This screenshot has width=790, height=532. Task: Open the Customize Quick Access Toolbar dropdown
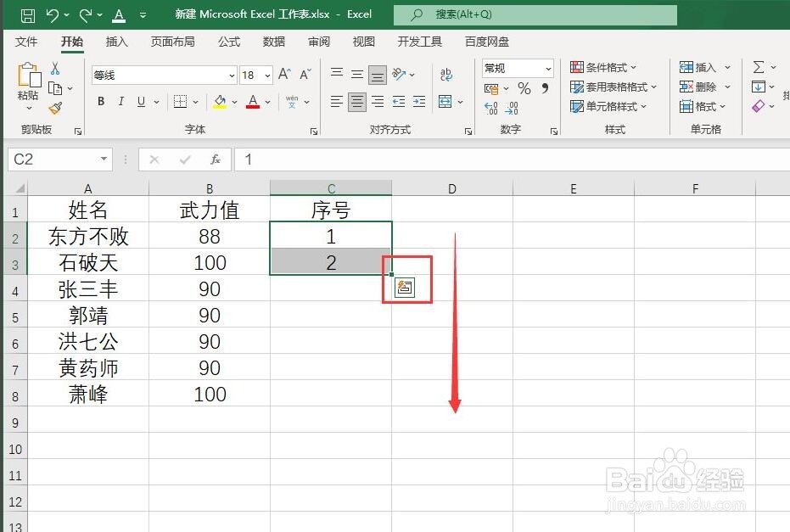coord(143,15)
